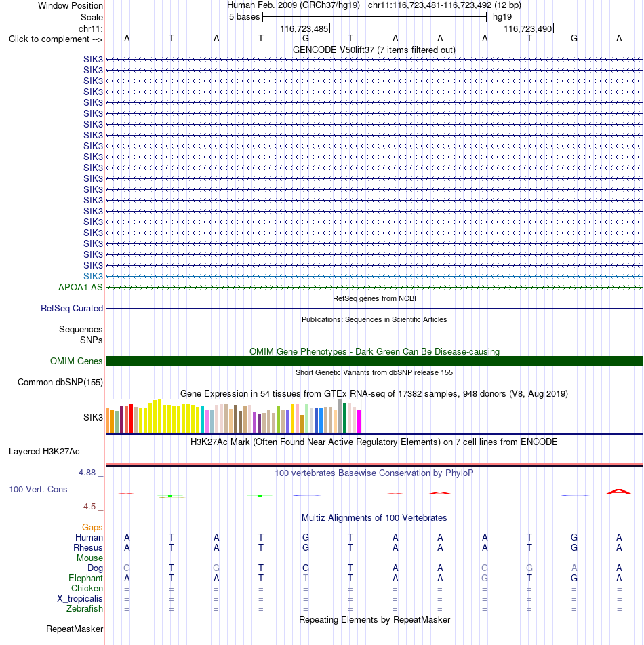Click the GRCh37/hg19 chr11 position title text
Viewport: 644px width, 645px height.
374,5
